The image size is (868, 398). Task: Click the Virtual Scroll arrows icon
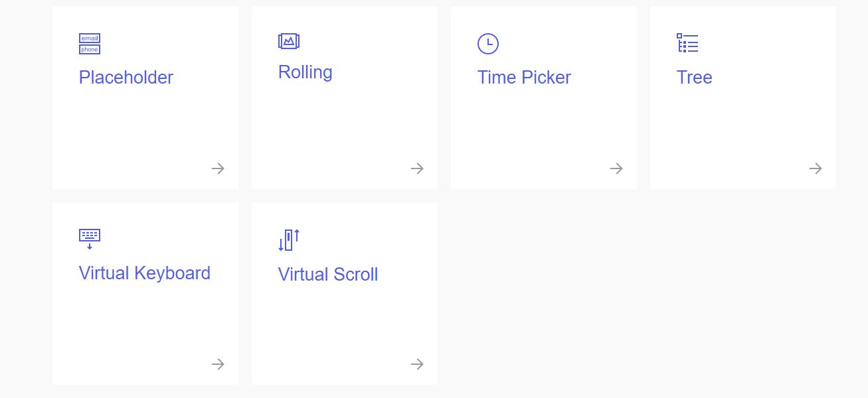tap(289, 240)
